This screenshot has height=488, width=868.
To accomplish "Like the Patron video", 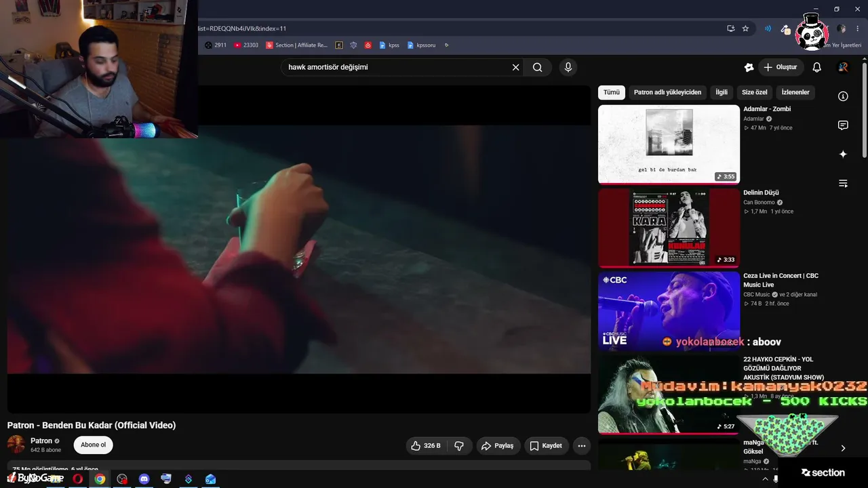I will tap(426, 445).
